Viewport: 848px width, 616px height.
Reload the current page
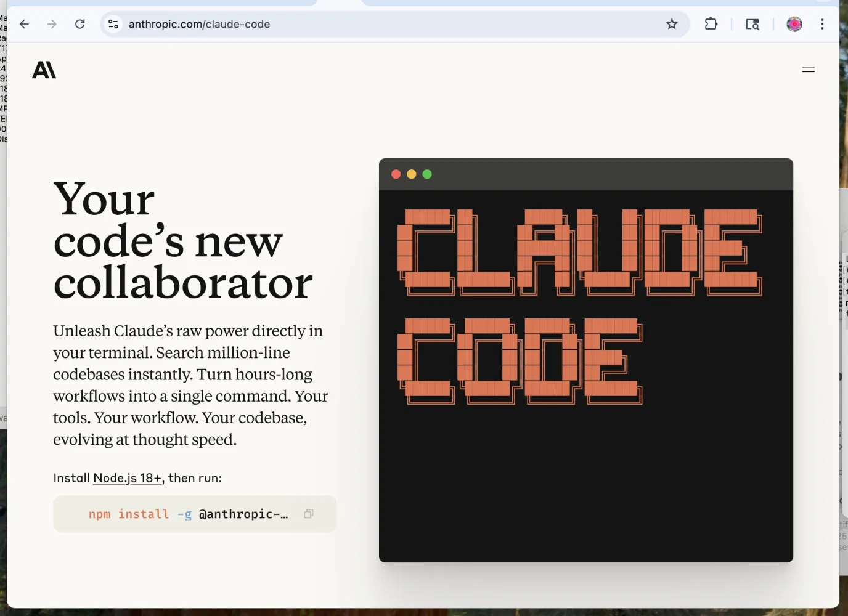(80, 24)
